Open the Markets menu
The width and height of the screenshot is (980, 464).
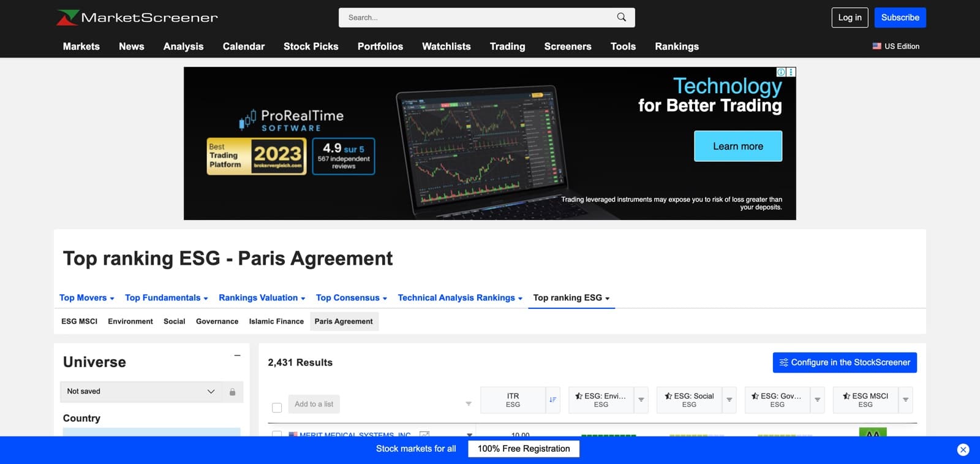81,46
